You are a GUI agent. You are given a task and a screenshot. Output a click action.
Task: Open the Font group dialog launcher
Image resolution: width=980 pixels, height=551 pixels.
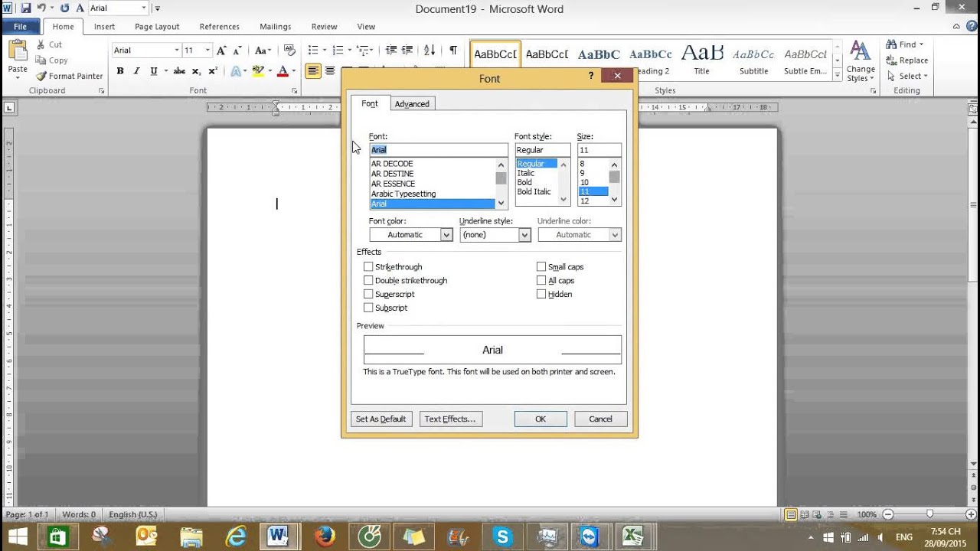pyautogui.click(x=295, y=91)
